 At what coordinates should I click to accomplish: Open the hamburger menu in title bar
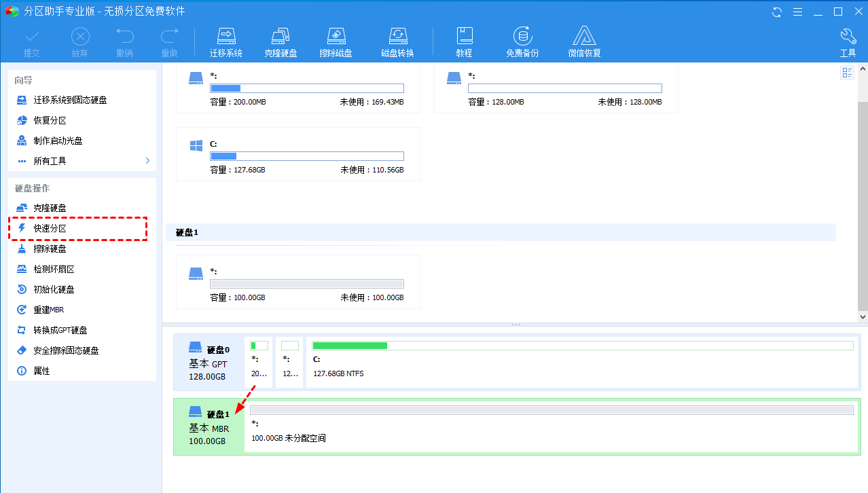click(x=797, y=12)
